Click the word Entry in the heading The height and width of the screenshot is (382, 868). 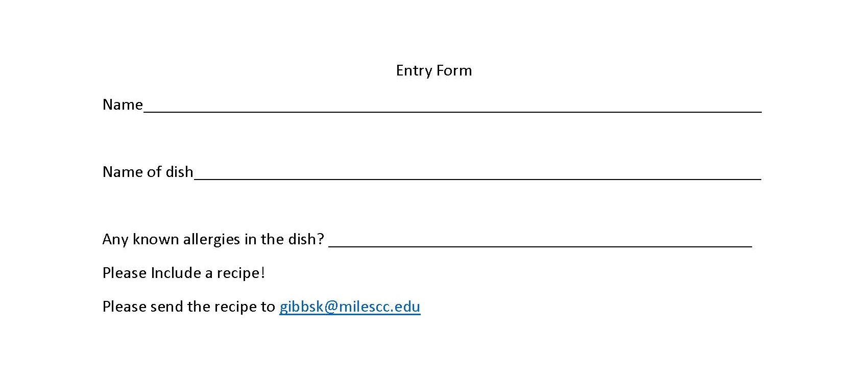[412, 70]
